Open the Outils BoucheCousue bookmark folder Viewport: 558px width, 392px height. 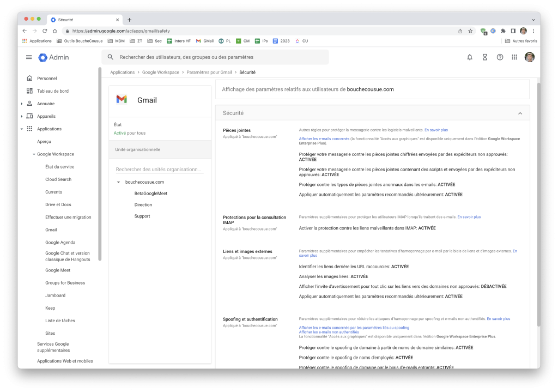(x=80, y=41)
